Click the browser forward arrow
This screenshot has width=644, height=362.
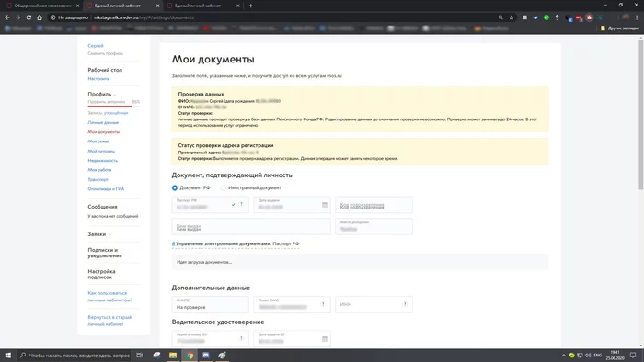click(x=17, y=17)
